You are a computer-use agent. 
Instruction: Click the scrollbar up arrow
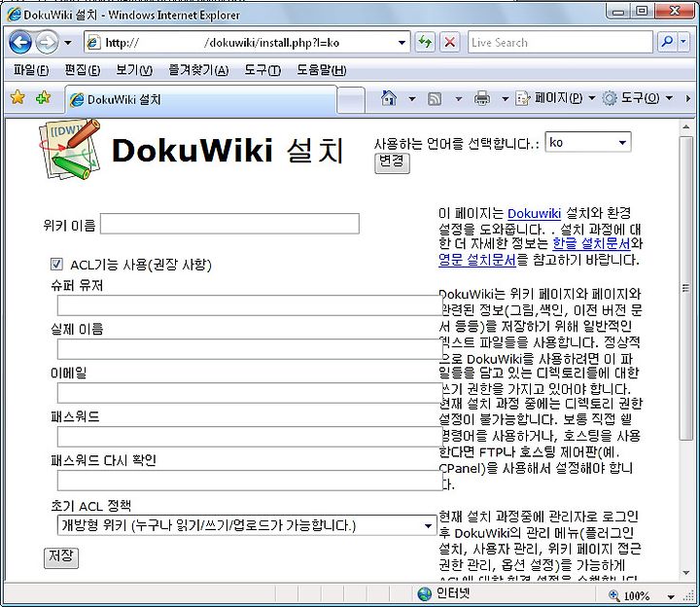(685, 127)
